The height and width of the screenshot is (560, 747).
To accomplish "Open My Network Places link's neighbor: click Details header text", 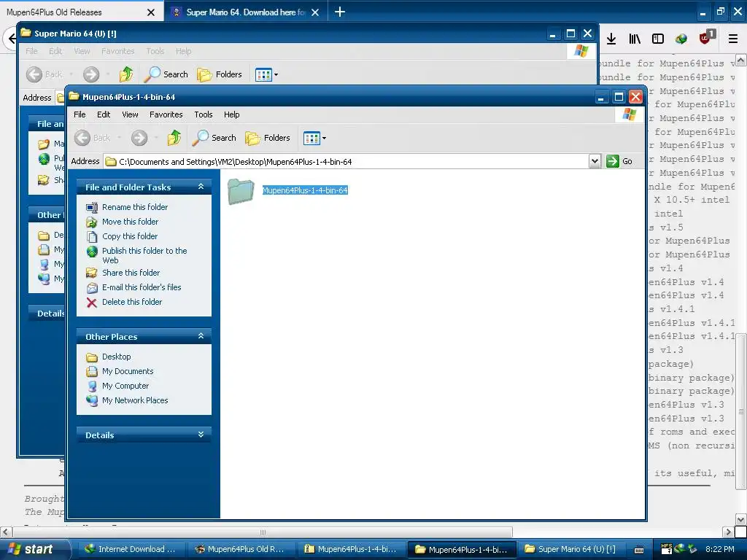I will [x=99, y=435].
